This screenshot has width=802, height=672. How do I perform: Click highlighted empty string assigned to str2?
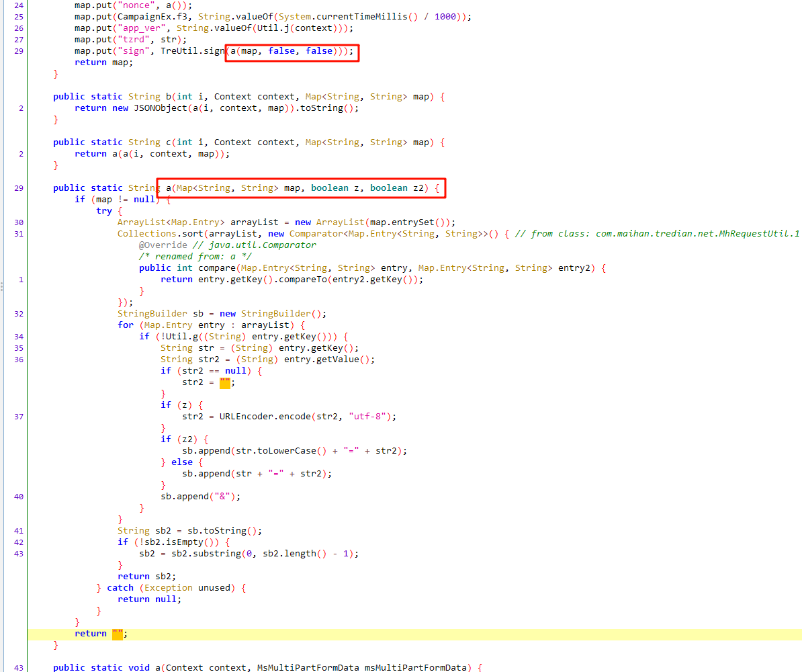(x=225, y=382)
